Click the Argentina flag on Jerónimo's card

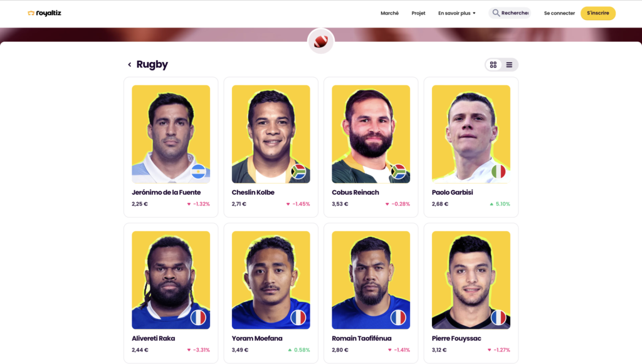[199, 171]
